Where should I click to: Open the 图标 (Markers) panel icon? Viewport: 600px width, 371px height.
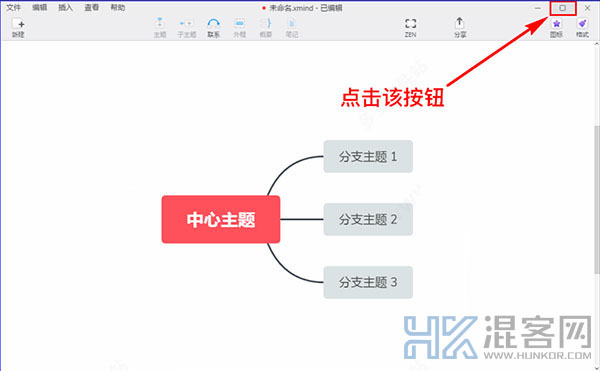click(556, 27)
